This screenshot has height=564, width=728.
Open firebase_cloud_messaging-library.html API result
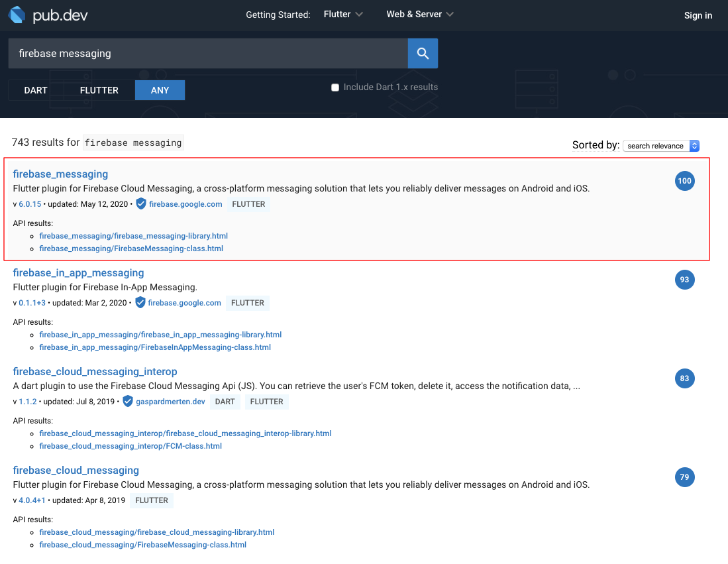click(157, 532)
